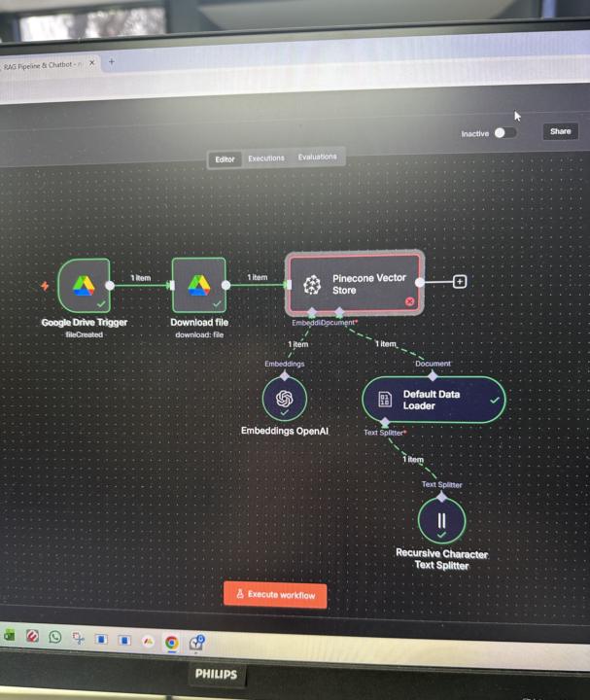
Task: Switch to the Evaluations tab
Action: (x=317, y=157)
